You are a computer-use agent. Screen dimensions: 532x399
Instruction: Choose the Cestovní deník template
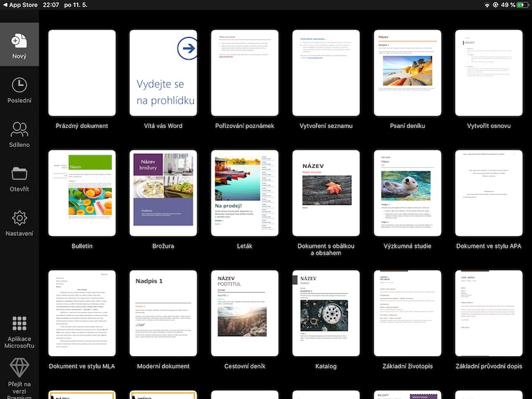click(x=245, y=313)
